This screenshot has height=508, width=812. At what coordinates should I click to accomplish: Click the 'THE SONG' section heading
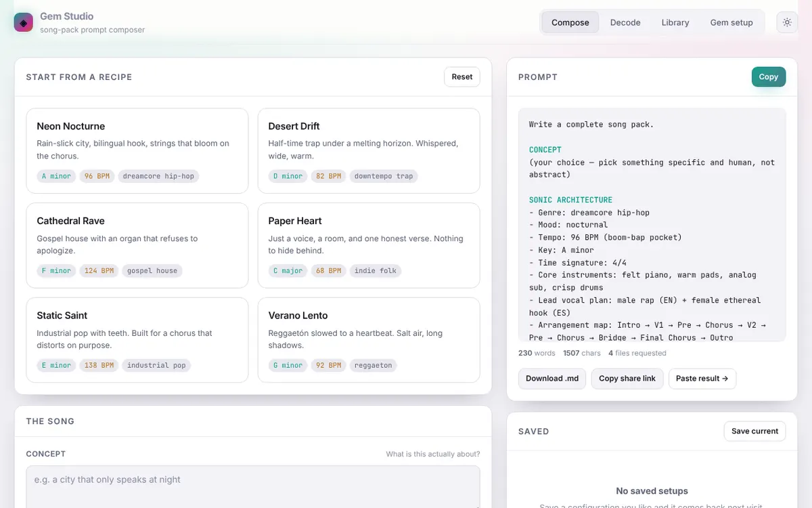click(50, 421)
